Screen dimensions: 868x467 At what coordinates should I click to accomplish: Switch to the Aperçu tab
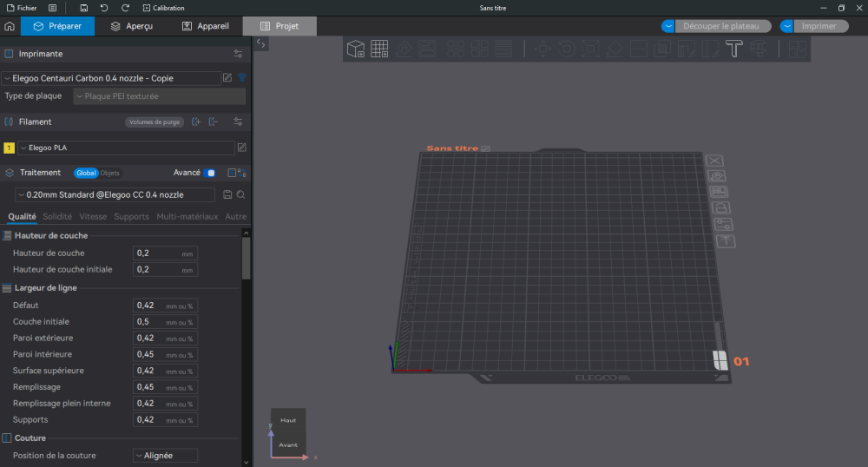tap(131, 26)
